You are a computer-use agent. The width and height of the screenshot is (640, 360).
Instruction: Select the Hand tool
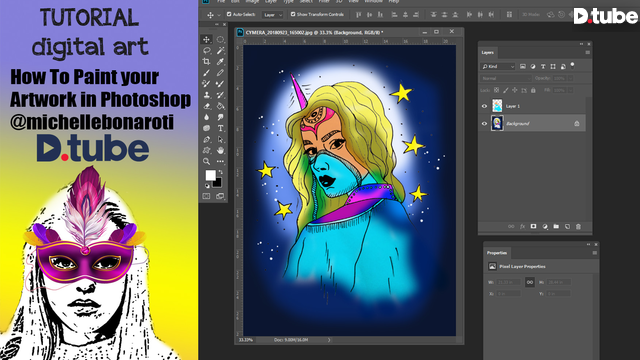click(x=220, y=151)
